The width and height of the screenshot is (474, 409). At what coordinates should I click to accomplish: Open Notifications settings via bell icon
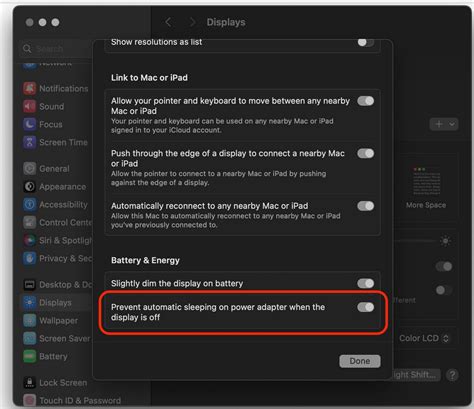click(x=29, y=88)
